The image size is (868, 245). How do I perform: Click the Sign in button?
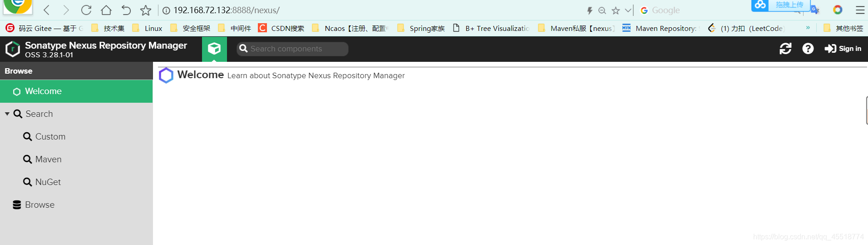[843, 49]
